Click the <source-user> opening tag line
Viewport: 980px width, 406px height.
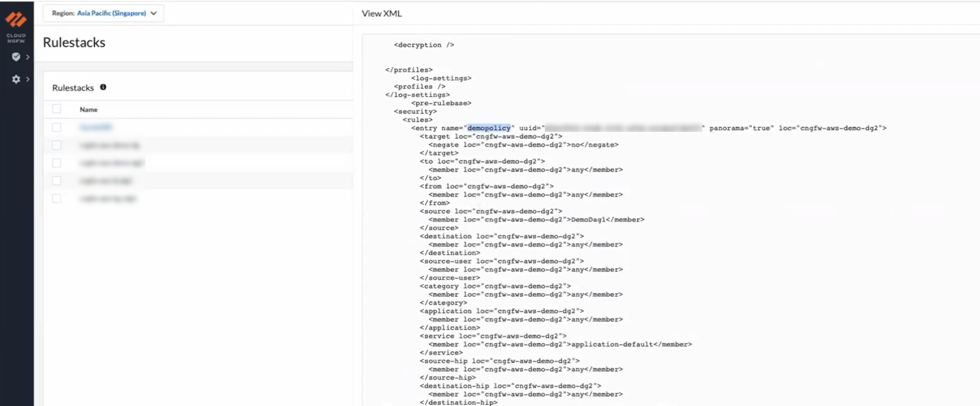[502, 261]
